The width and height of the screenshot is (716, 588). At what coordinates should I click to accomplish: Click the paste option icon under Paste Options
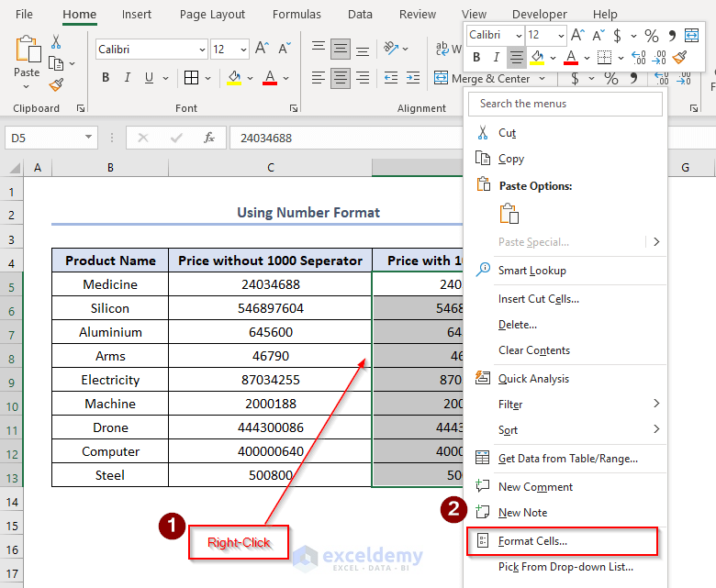[509, 214]
